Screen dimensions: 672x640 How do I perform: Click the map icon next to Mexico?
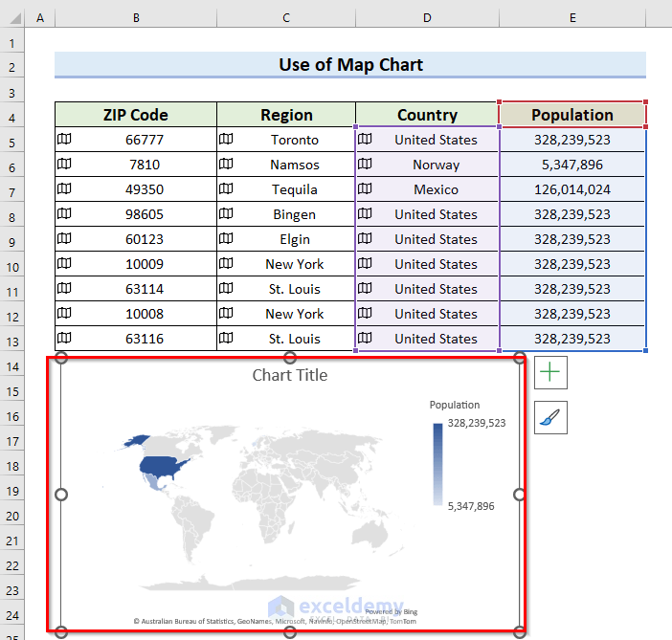click(x=365, y=189)
